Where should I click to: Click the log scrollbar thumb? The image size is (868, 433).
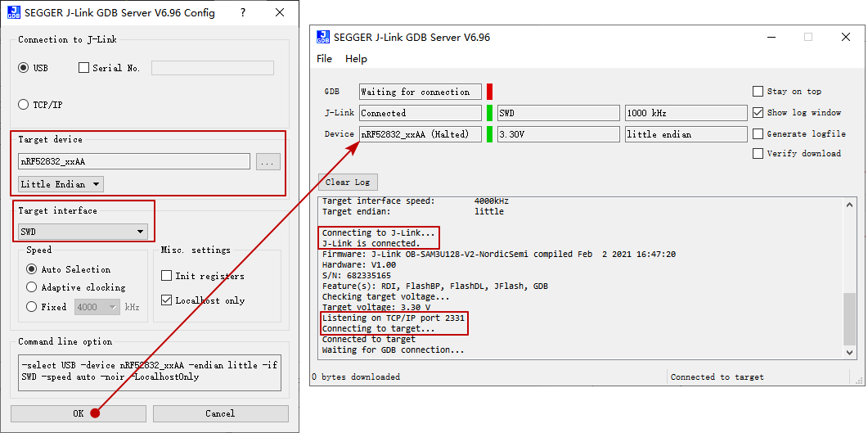(850, 319)
